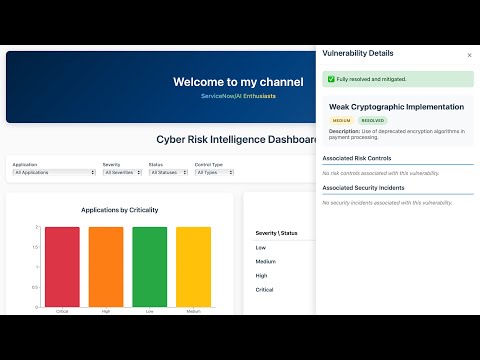
Task: Open the All Types control type dropdown
Action: pyautogui.click(x=214, y=172)
